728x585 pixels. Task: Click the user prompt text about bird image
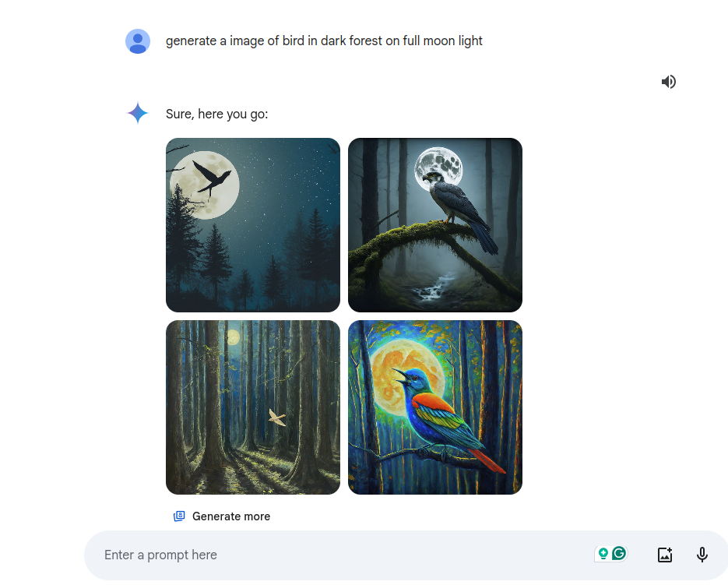coord(324,41)
